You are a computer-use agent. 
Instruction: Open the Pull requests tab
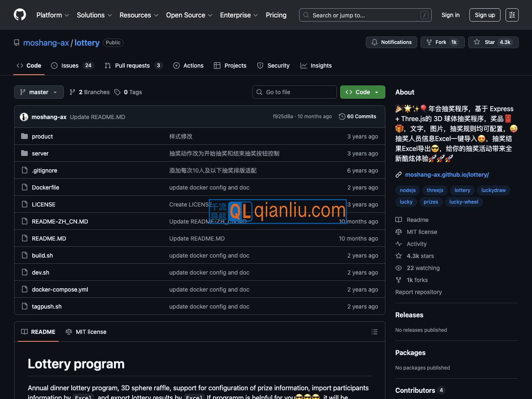[133, 66]
